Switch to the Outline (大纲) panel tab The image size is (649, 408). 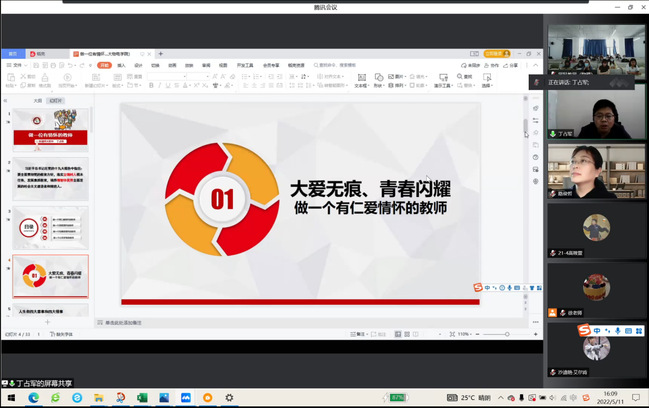[x=38, y=100]
